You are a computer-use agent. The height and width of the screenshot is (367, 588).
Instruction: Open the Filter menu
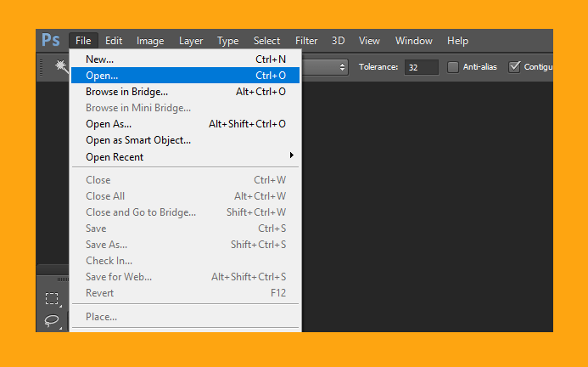coord(306,41)
